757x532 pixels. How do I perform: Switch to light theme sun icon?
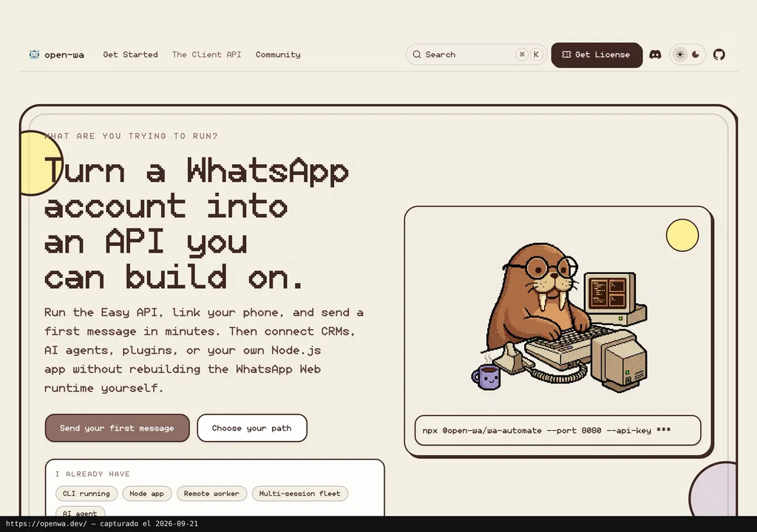[680, 55]
